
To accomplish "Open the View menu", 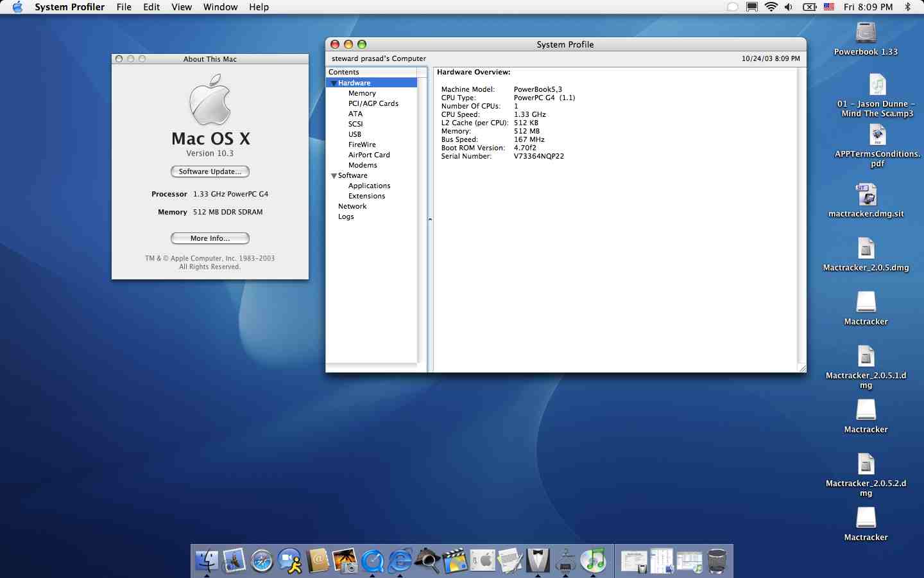I will pyautogui.click(x=182, y=7).
